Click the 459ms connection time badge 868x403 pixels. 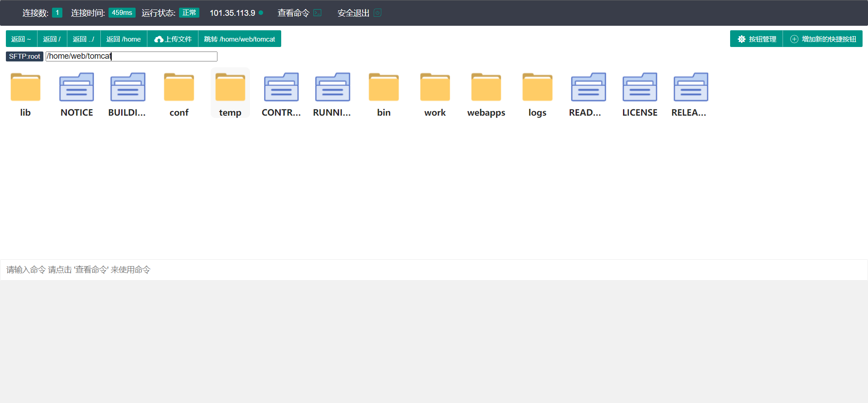[x=122, y=13]
